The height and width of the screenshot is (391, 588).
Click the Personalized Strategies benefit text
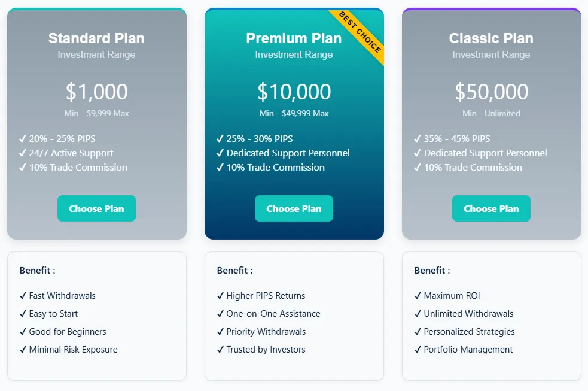(469, 332)
